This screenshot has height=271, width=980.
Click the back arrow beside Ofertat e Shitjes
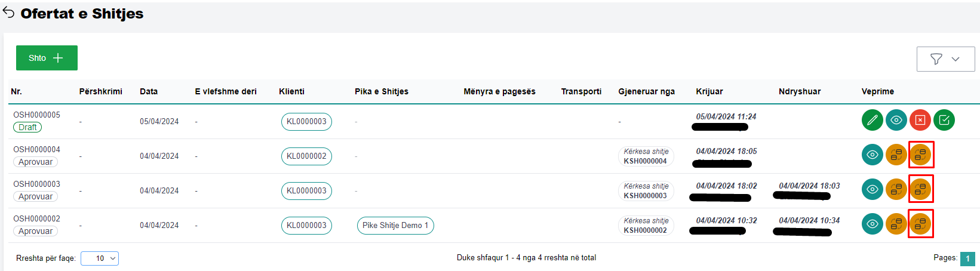(x=8, y=13)
